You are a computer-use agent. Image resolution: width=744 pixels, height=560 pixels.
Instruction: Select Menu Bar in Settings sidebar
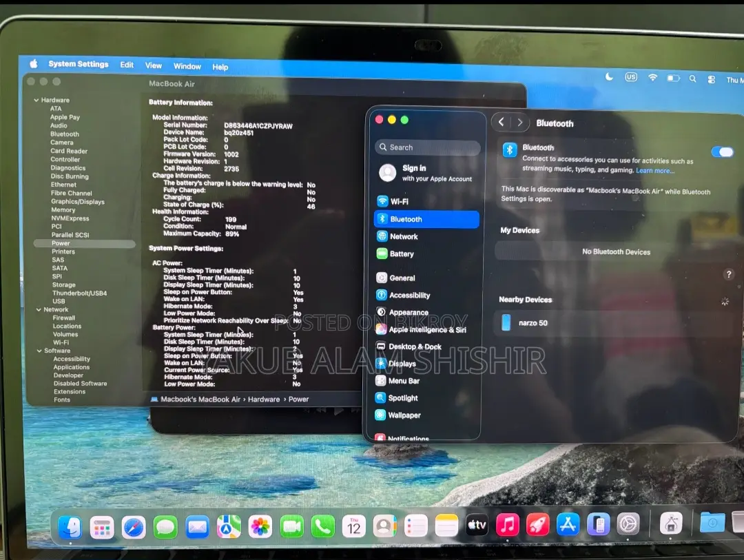click(426, 381)
